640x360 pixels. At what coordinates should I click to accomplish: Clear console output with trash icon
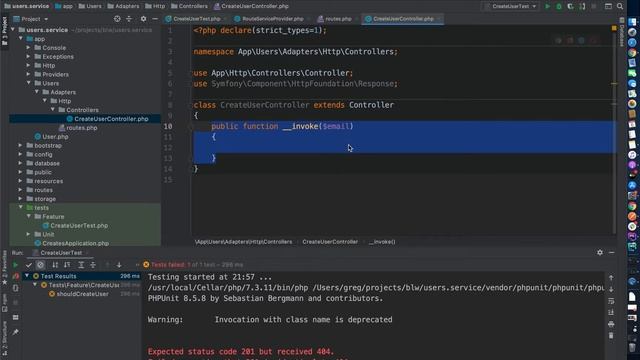(611, 336)
